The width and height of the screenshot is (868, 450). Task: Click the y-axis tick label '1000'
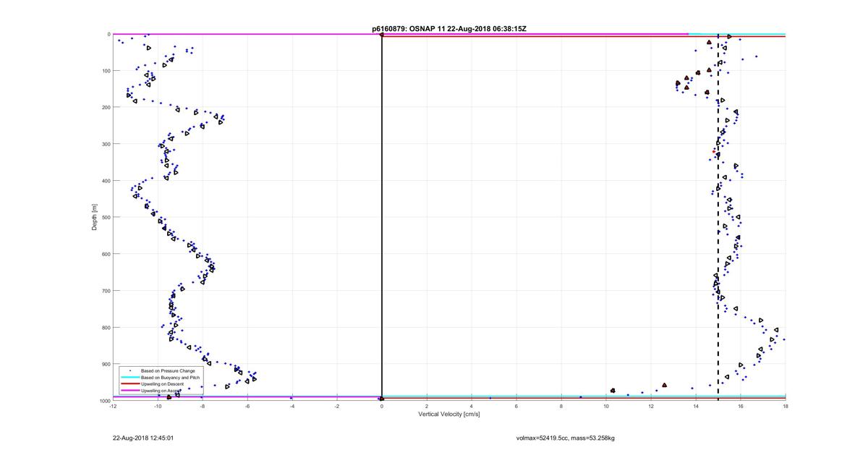[103, 401]
